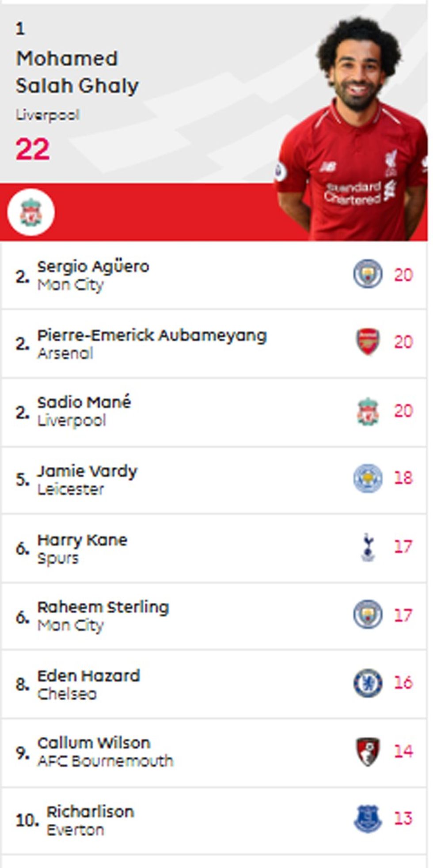Image resolution: width=433 pixels, height=868 pixels.
Task: Click the Bournemouth badge beside Callum Wilson
Action: tap(368, 751)
